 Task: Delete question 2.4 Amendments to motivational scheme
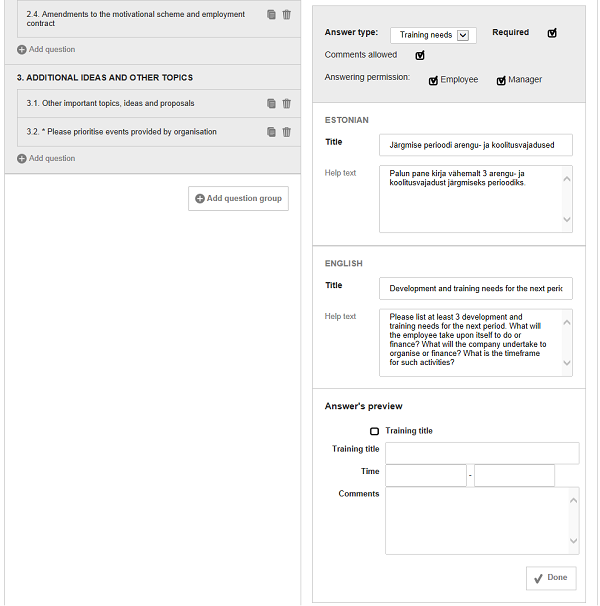(x=286, y=15)
